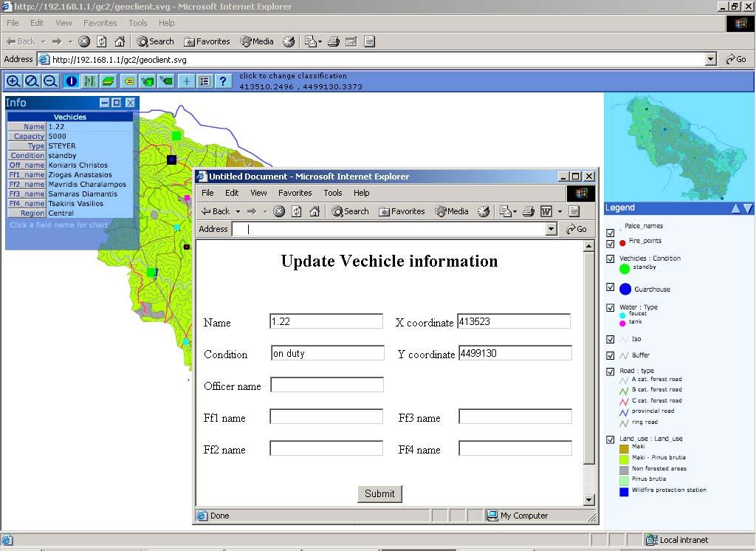The height and width of the screenshot is (551, 756).
Task: Select the zoom out map tool
Action: 51,81
